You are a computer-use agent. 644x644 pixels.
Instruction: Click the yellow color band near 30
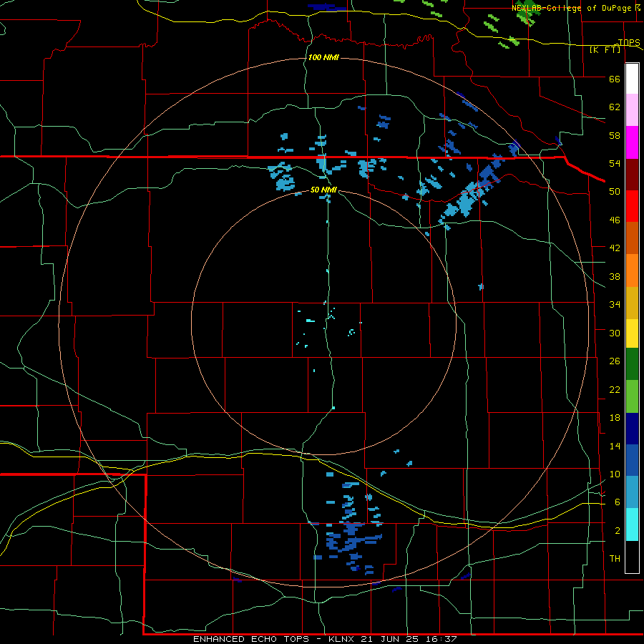click(632, 333)
